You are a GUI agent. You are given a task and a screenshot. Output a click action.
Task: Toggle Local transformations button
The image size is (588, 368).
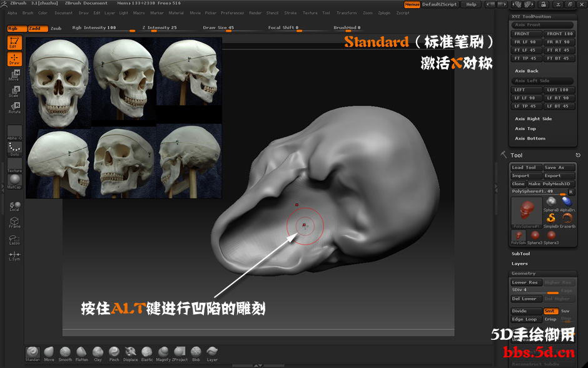[x=14, y=207]
